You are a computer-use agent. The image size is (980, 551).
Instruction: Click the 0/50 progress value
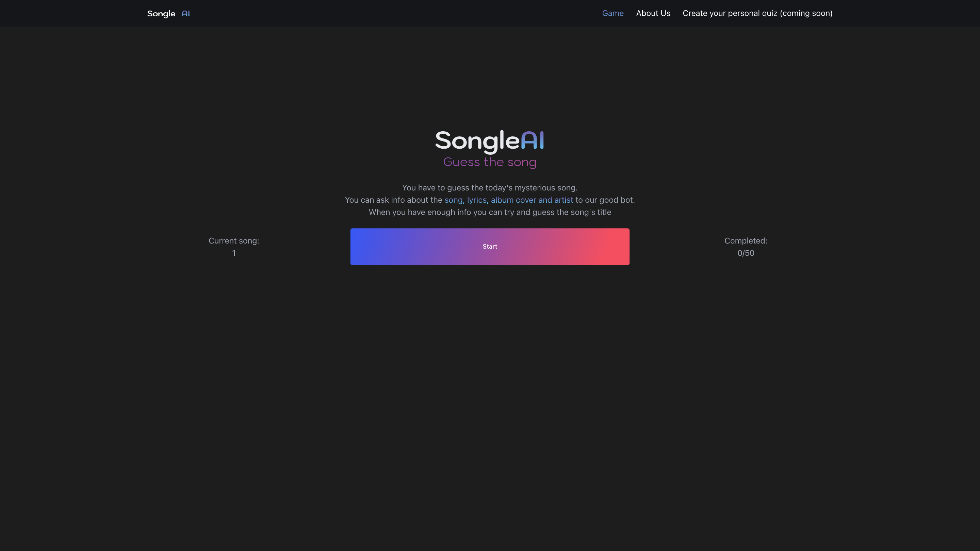tap(745, 253)
